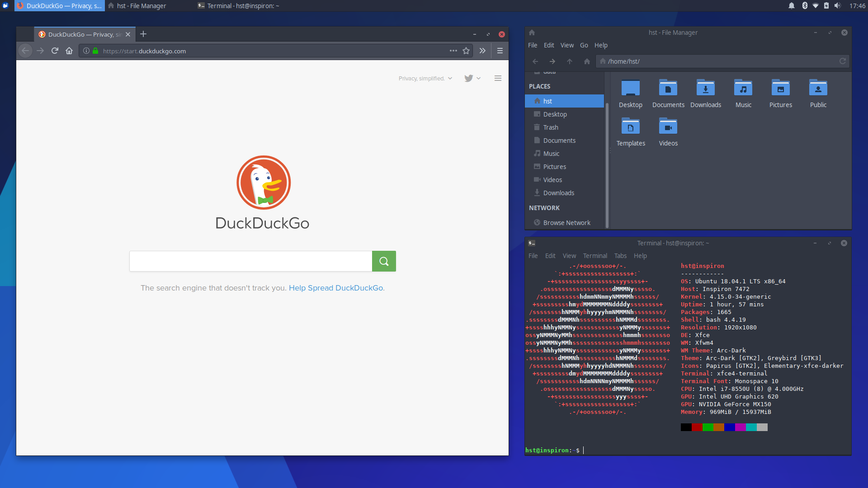Follow the 'Help Spread DuckDuckGo' link
Screen dimensions: 868x488
(x=336, y=288)
